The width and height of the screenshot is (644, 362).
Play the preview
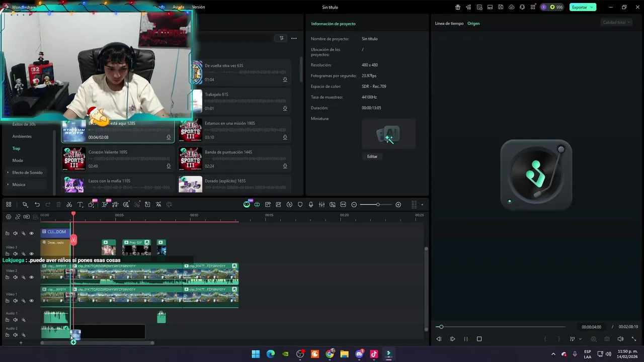[452, 339]
